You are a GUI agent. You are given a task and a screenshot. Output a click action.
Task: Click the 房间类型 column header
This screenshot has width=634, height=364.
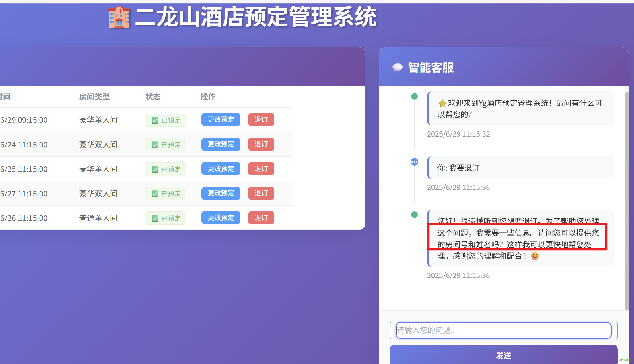pyautogui.click(x=94, y=97)
